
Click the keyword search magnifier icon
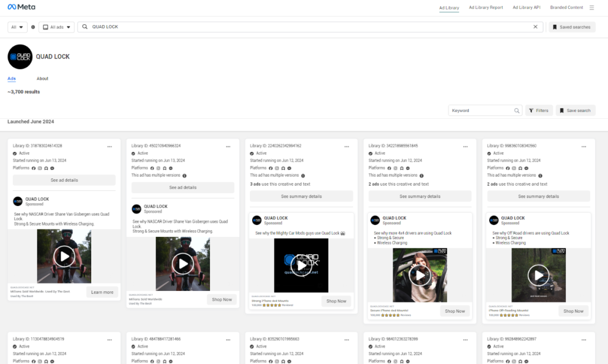pos(516,110)
